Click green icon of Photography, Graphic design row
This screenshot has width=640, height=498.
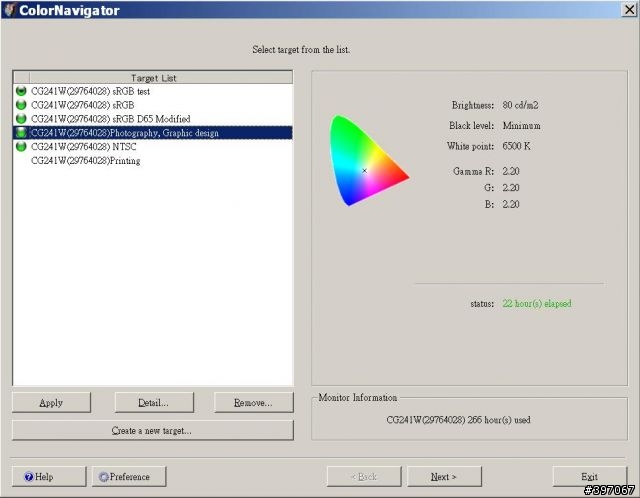[21, 133]
